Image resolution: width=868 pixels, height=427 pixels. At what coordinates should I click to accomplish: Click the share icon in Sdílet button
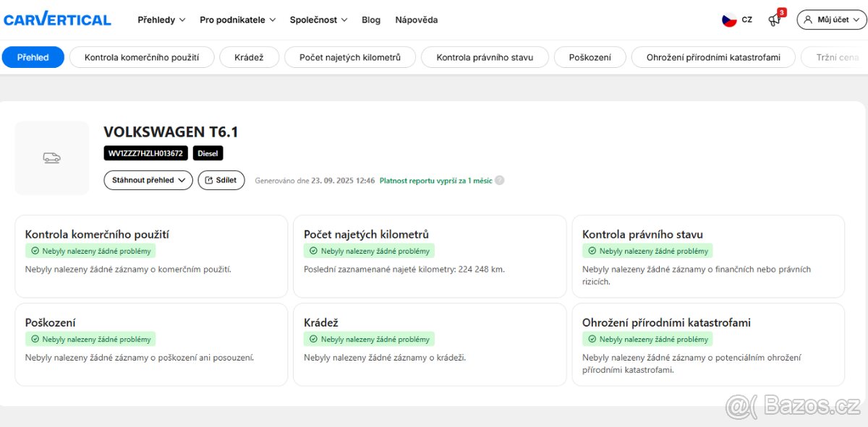click(209, 181)
